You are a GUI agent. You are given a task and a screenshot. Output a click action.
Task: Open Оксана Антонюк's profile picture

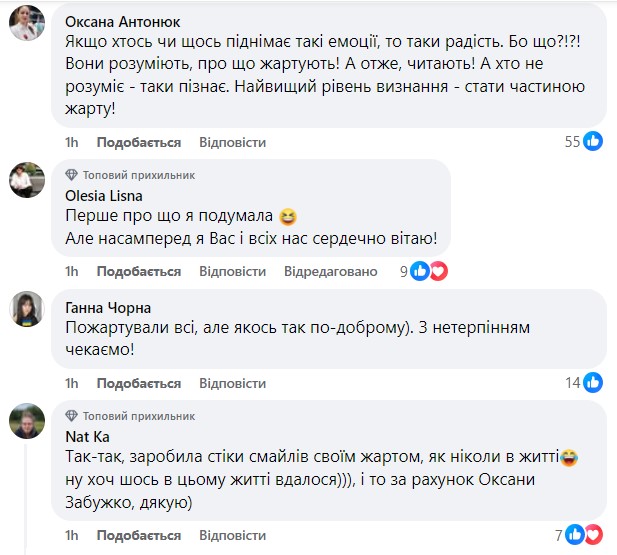[27, 23]
